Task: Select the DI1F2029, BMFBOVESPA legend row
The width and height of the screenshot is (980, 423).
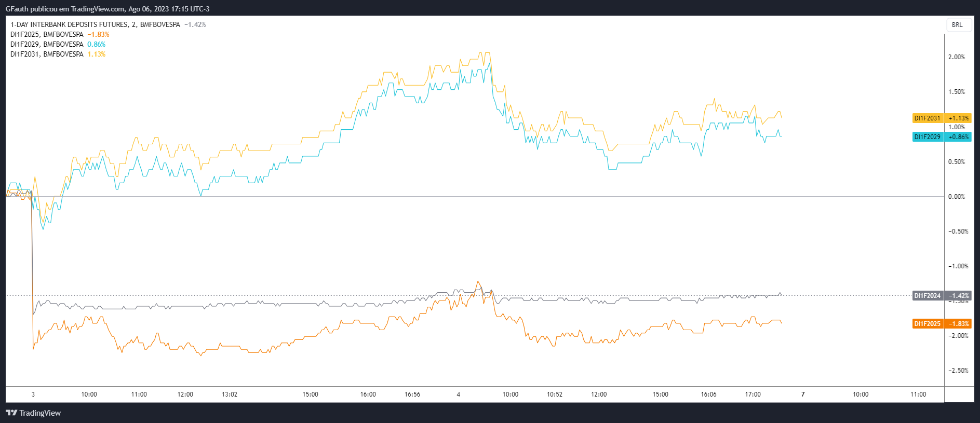Action: tap(58, 44)
